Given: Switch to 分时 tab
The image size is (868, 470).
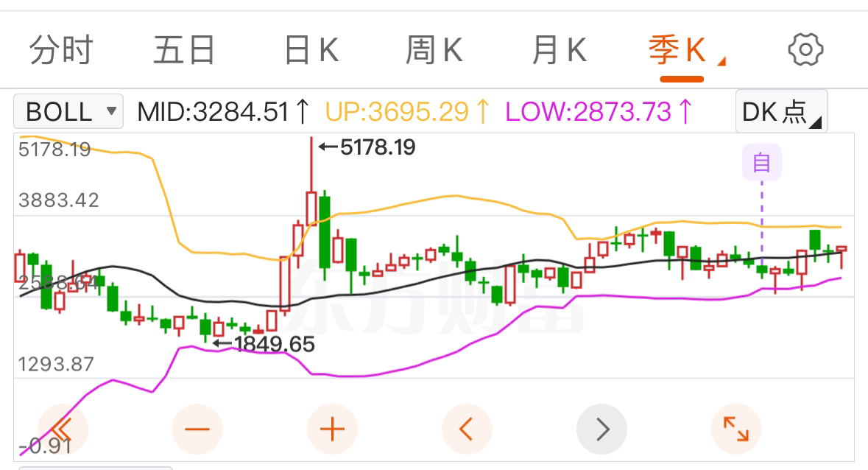Looking at the screenshot, I should pos(61,50).
